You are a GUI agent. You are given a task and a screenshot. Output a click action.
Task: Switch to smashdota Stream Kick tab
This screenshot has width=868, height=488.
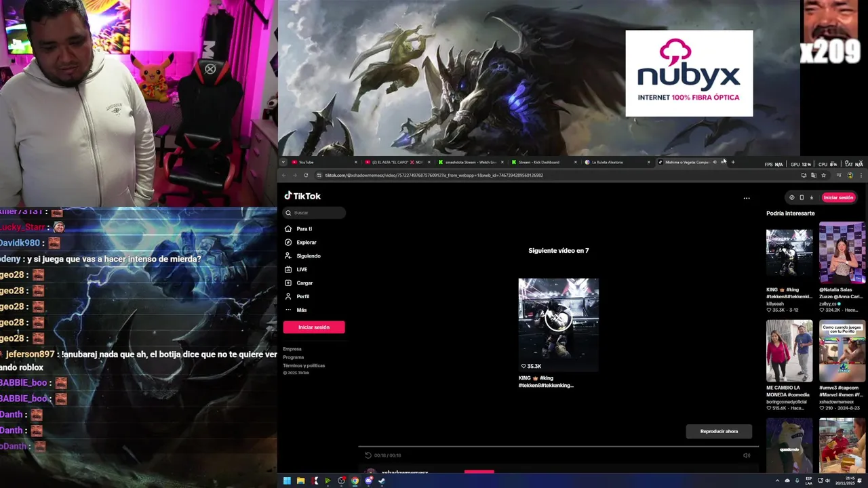click(x=470, y=163)
